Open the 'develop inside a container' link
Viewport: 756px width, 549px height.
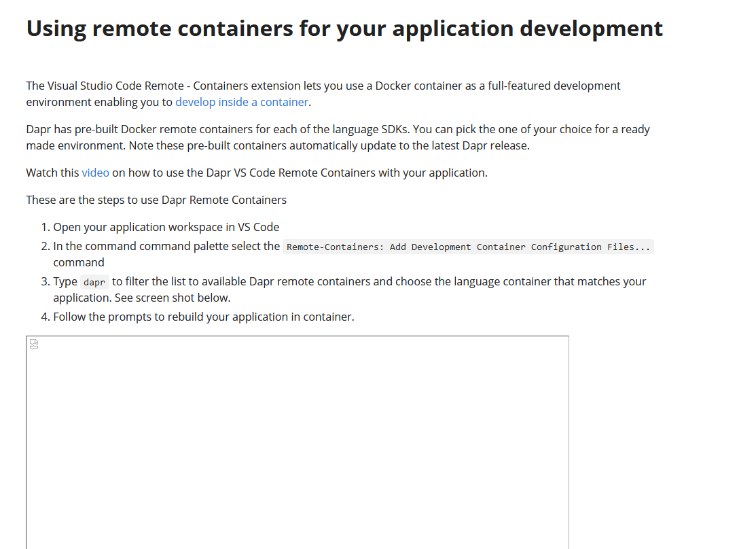[x=241, y=102]
